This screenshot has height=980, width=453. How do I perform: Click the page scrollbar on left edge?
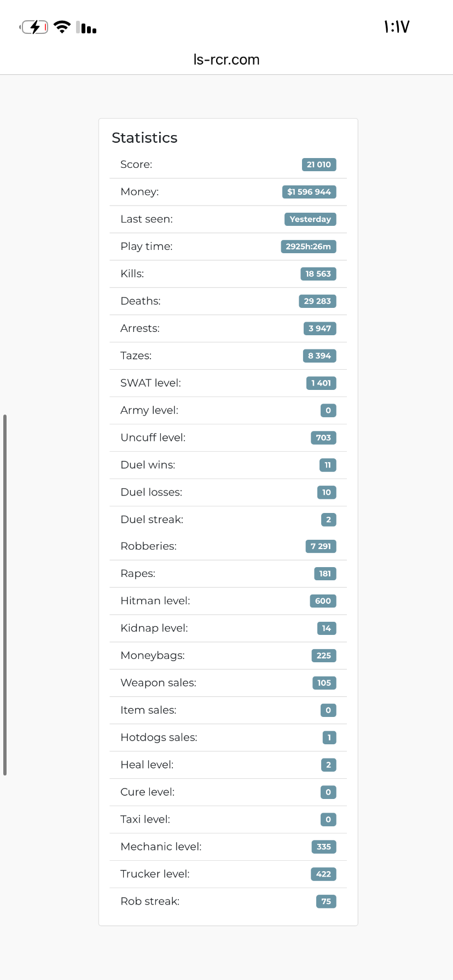(x=5, y=595)
